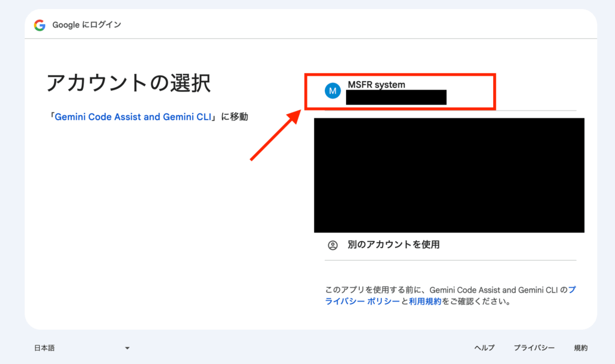Open ヘルプ footer link
Viewport: 615px width, 364px height.
(485, 348)
